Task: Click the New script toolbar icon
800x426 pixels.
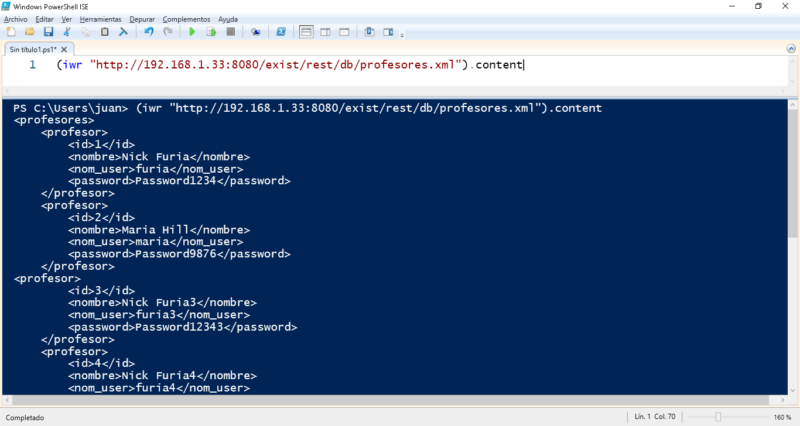Action: (x=11, y=32)
